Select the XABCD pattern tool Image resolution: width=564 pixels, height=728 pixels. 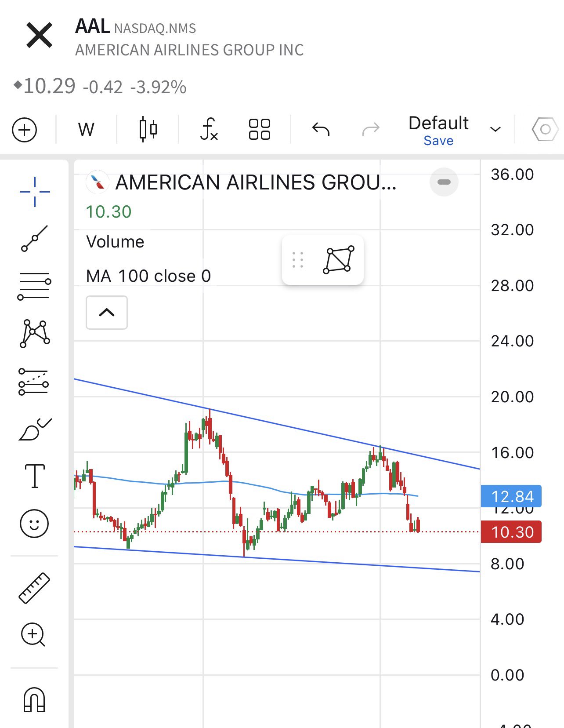[35, 333]
